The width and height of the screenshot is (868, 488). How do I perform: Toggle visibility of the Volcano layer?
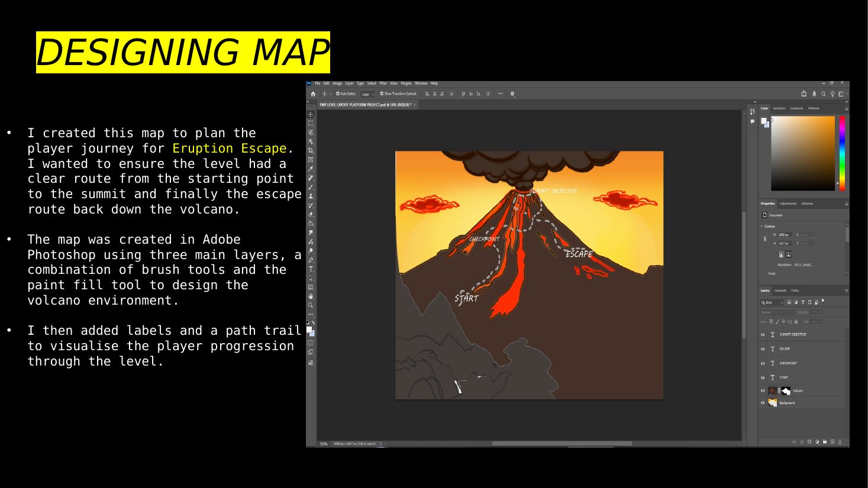click(x=763, y=391)
